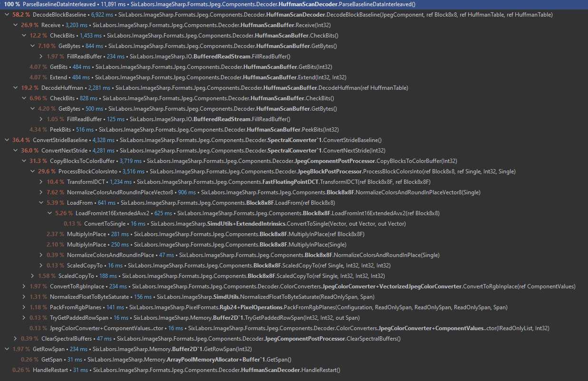Expand the FillReadBuffer 234 ms node
This screenshot has height=381, width=588.
[41, 57]
